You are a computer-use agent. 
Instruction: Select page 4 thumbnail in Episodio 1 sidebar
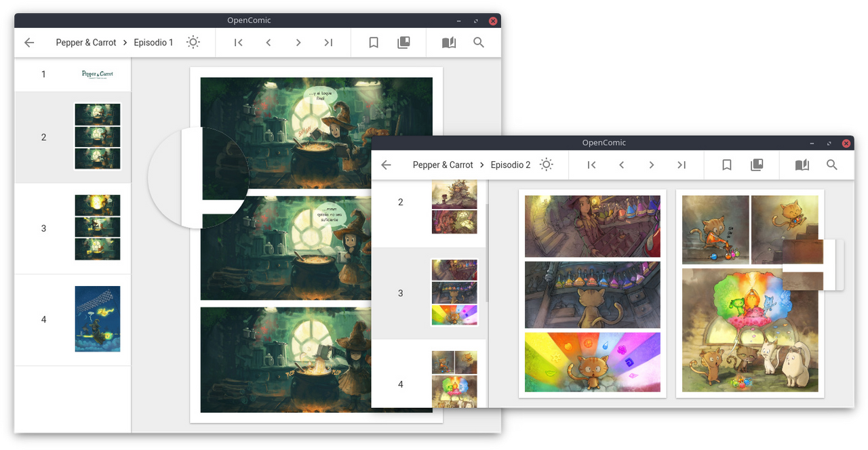click(x=98, y=319)
